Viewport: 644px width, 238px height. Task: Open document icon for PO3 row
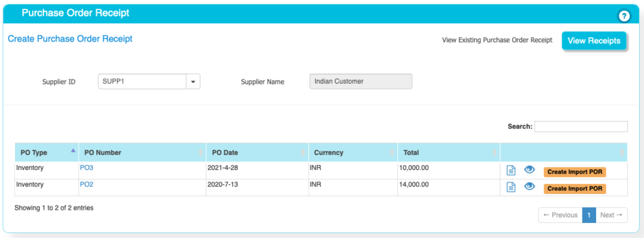click(511, 170)
